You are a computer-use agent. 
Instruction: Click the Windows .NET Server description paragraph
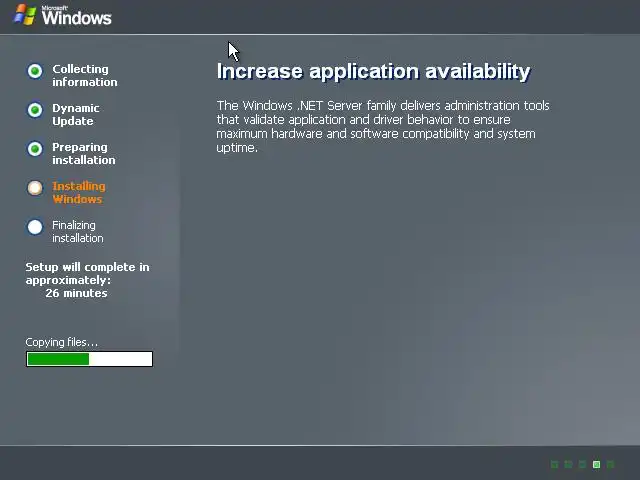click(x=383, y=127)
